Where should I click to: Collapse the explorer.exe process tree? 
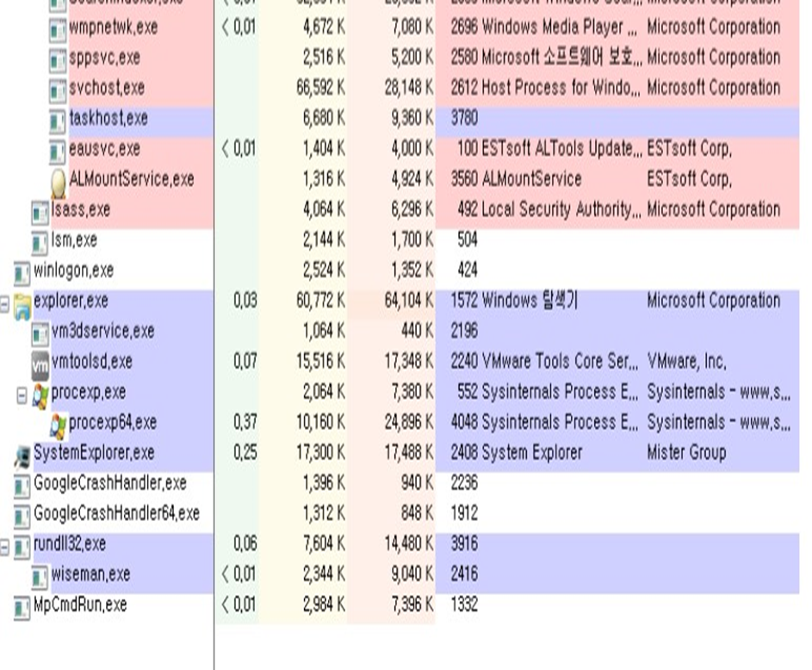coord(4,304)
